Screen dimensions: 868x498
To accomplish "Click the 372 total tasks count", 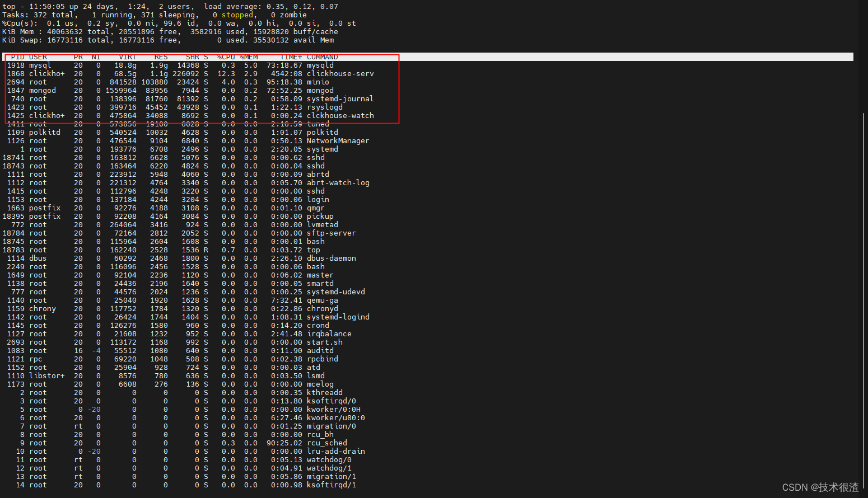I will coord(54,15).
